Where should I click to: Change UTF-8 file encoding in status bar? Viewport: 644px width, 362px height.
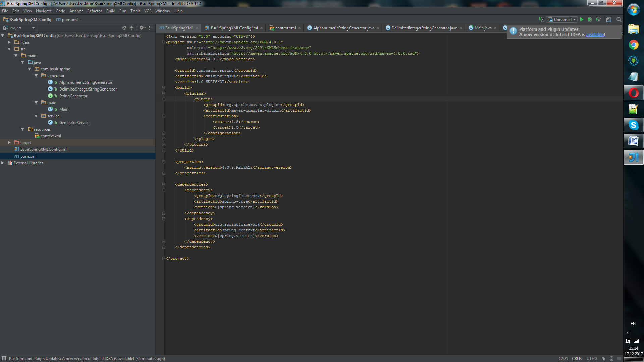coord(592,359)
